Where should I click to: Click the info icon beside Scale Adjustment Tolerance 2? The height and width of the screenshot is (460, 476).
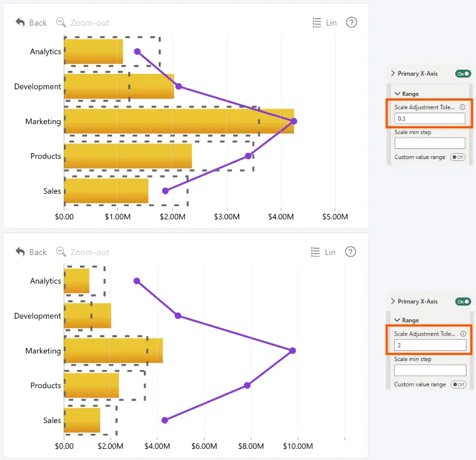pyautogui.click(x=463, y=334)
